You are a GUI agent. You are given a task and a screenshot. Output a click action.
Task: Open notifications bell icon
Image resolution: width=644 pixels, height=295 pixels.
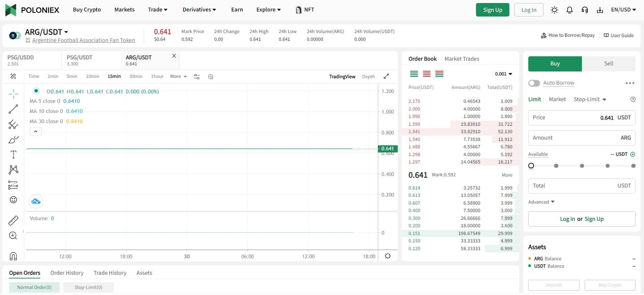[x=569, y=10]
